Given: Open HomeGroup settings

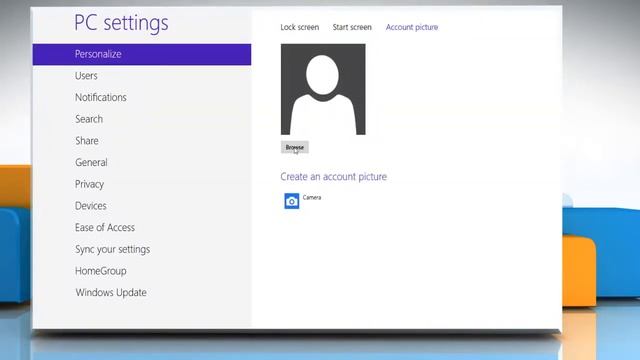Looking at the screenshot, I should 101,271.
